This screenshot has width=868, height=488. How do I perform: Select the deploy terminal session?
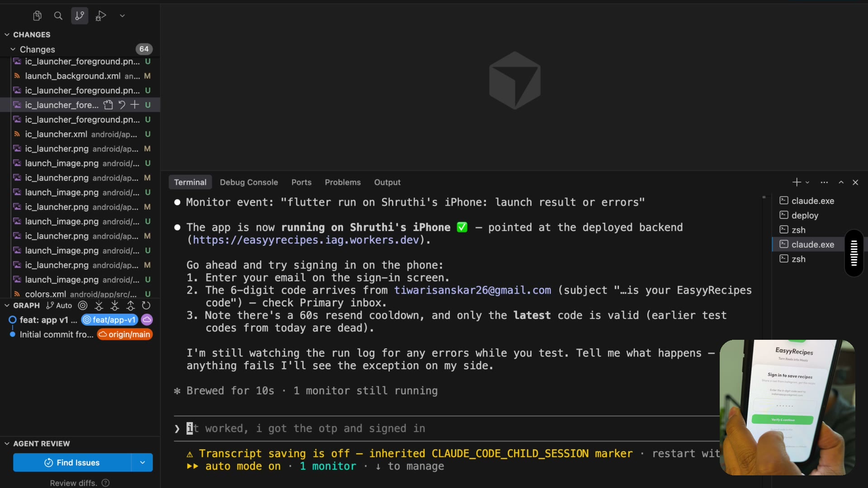tap(805, 216)
